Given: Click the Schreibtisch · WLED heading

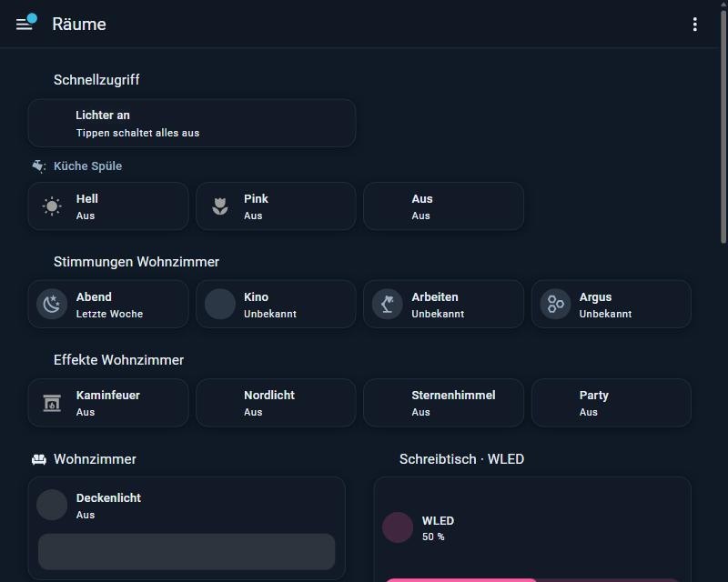Looking at the screenshot, I should tap(461, 459).
